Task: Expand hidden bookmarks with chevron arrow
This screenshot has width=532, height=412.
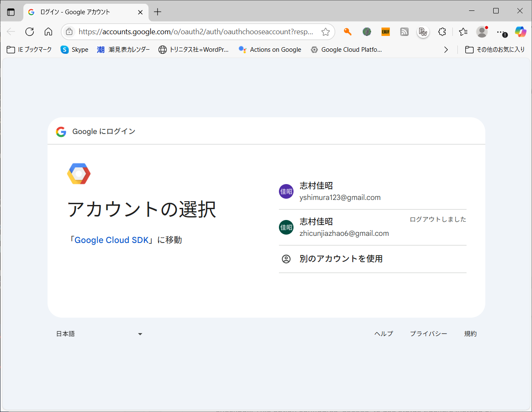Action: click(x=446, y=50)
